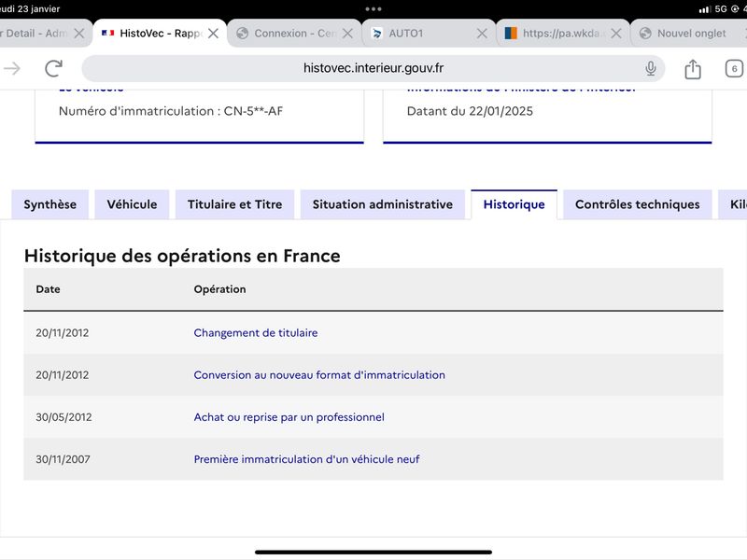The width and height of the screenshot is (747, 560).
Task: Close the Detail - Adm tab
Action: 79,34
